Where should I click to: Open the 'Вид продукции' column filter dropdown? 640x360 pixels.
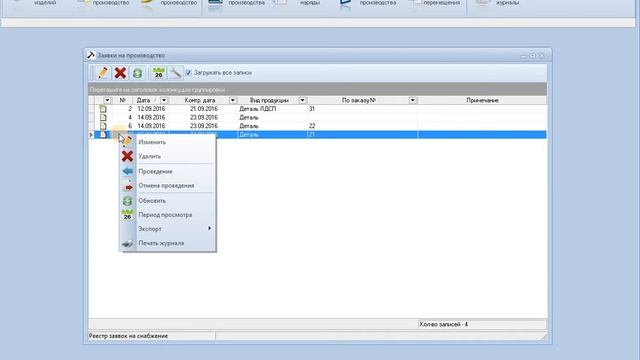click(302, 100)
